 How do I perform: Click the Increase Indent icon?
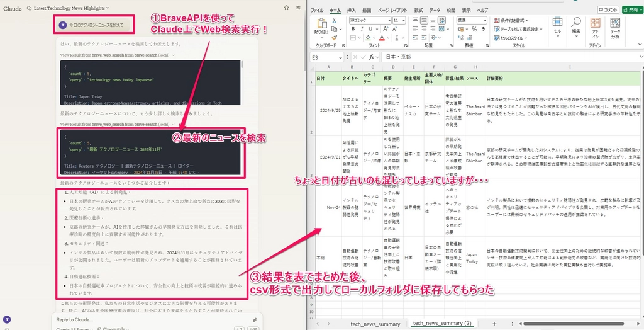[425, 37]
